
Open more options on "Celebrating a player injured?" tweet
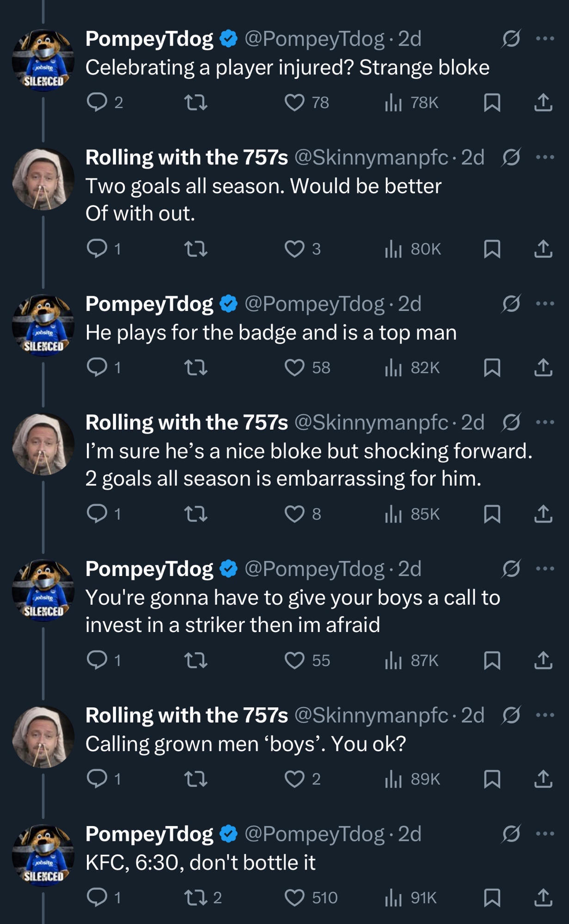coord(545,39)
